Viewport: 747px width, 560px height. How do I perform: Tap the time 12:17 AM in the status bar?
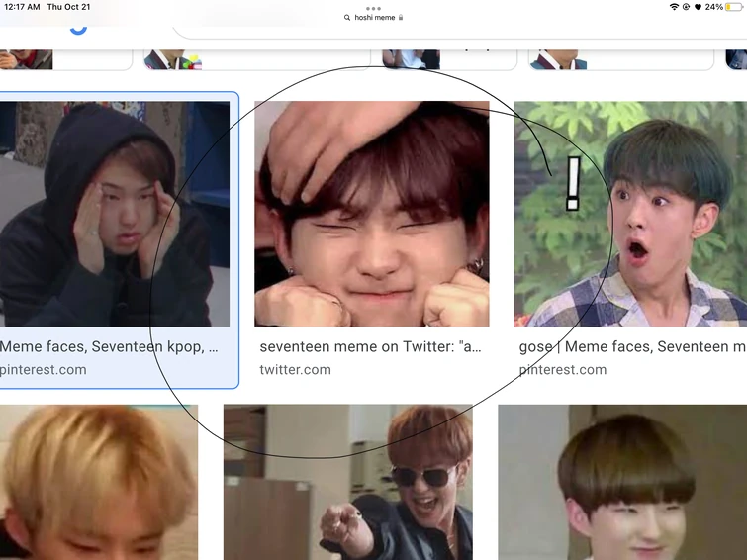click(x=22, y=7)
